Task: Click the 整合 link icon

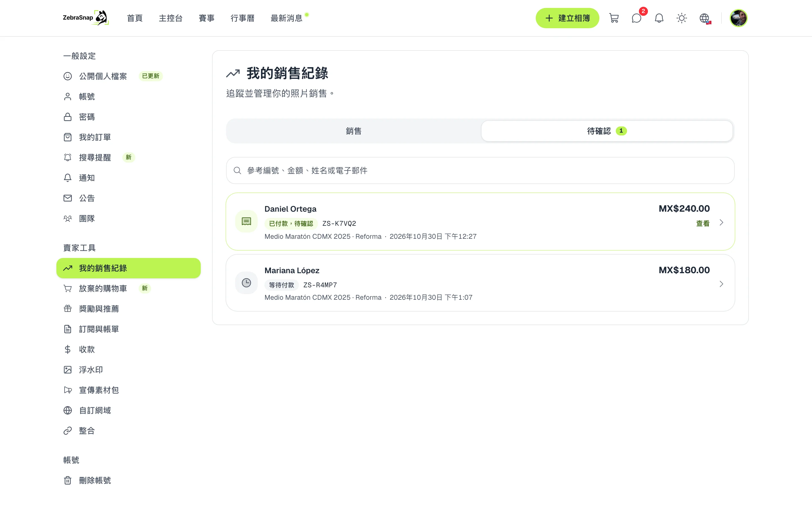Action: coord(68,431)
